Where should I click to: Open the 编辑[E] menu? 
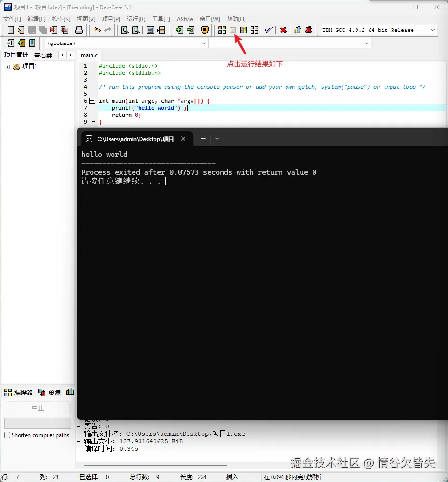pyautogui.click(x=36, y=19)
